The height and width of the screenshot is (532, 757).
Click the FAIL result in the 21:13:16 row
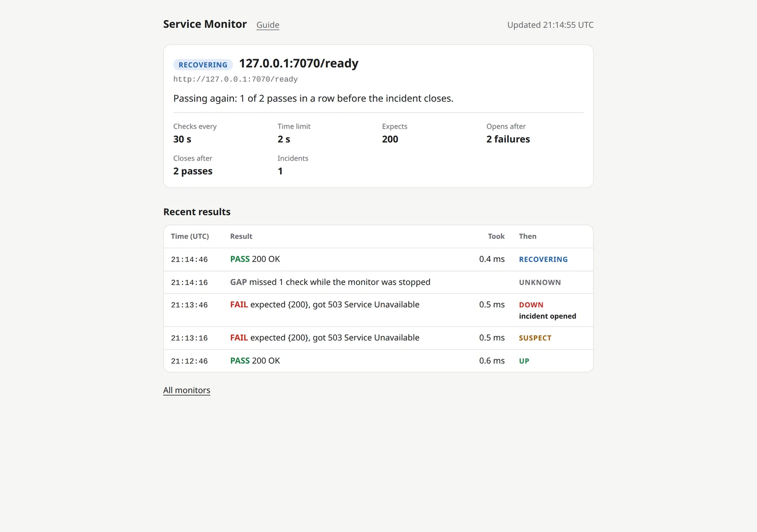[x=325, y=338]
